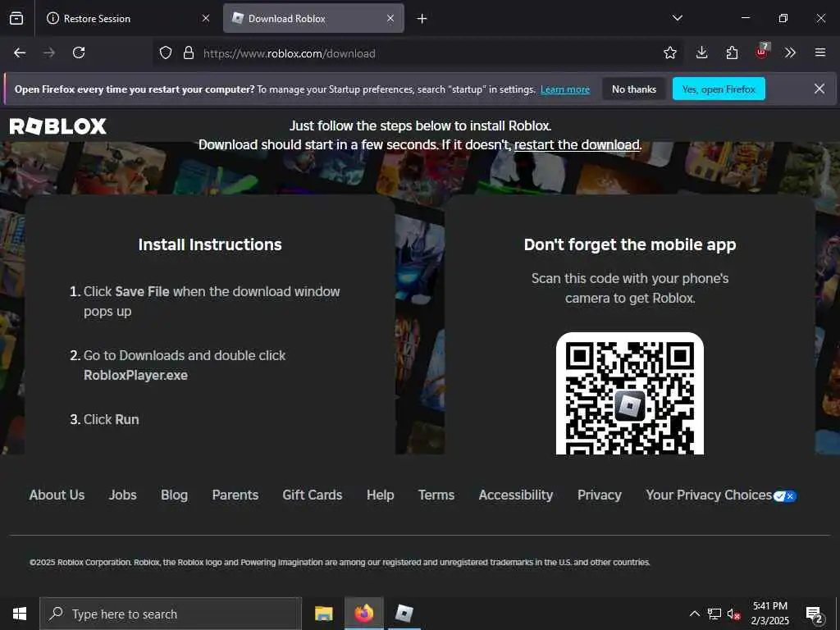Click Yes, open Firefox button
This screenshot has width=840, height=630.
pos(719,89)
